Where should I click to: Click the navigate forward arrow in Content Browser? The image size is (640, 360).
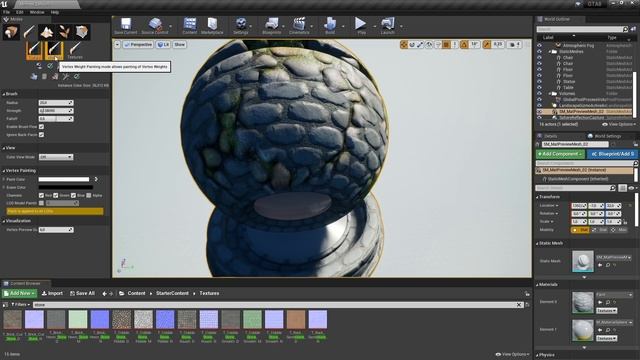[x=111, y=293]
